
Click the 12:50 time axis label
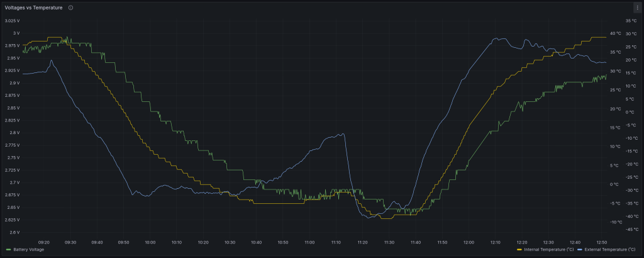point(601,242)
